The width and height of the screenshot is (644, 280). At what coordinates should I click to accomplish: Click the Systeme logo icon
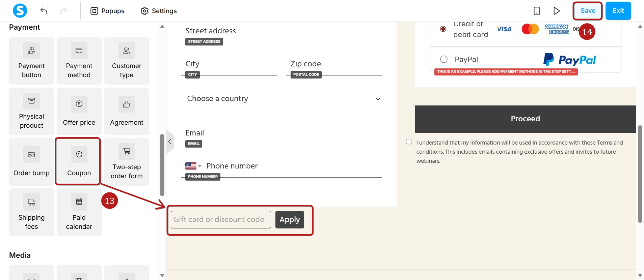click(20, 11)
